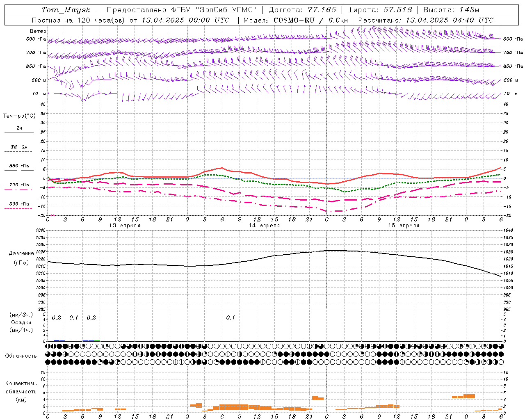Screen dimensions: 525x420
Task: Click the '-20' tick on right temperature axis
Action: [x=507, y=215]
